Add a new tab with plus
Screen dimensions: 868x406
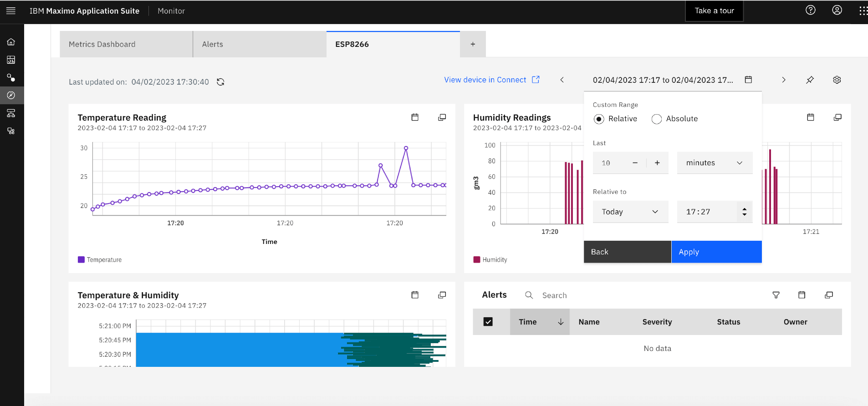pyautogui.click(x=473, y=44)
